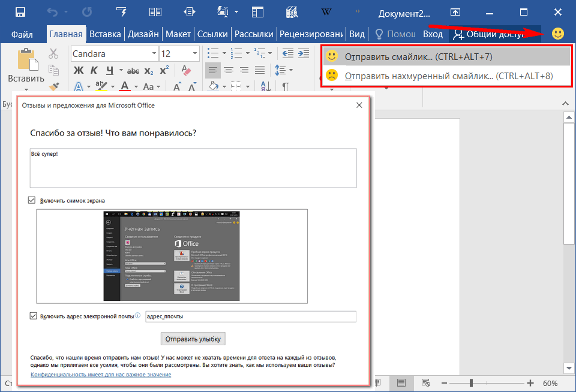Switch to the Макет tab
This screenshot has height=392, width=576.
(x=178, y=34)
